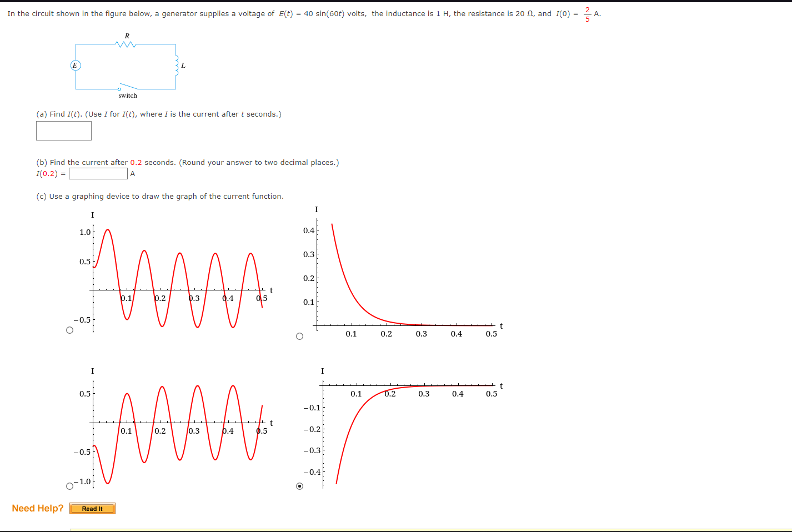Select the positive decaying exponential graph option
This screenshot has height=532, width=792.
[x=300, y=336]
